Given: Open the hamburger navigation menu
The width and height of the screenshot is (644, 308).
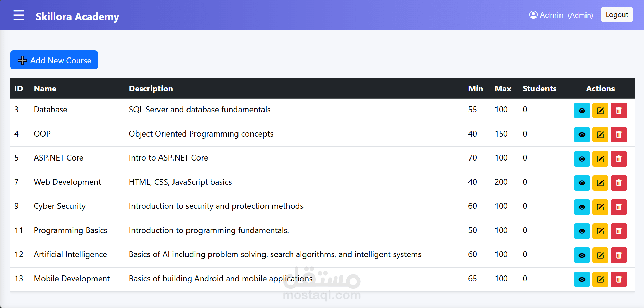Looking at the screenshot, I should pyautogui.click(x=19, y=15).
